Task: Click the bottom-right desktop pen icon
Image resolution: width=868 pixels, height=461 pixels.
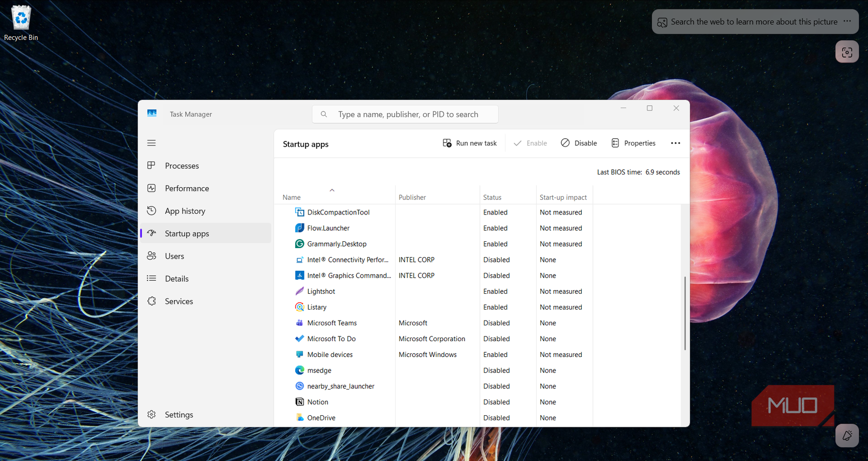Action: click(847, 436)
